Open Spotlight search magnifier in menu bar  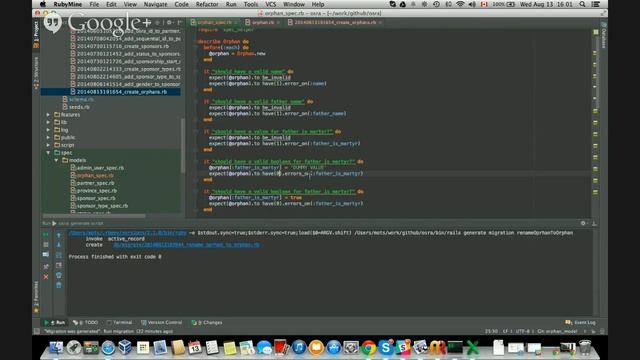[582, 4]
